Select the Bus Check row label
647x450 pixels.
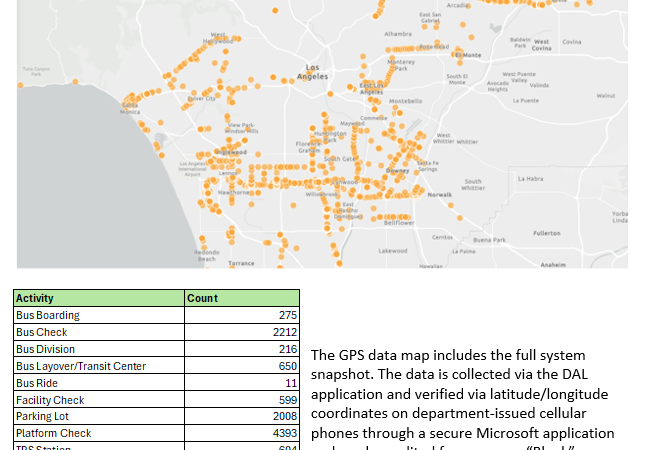click(42, 332)
